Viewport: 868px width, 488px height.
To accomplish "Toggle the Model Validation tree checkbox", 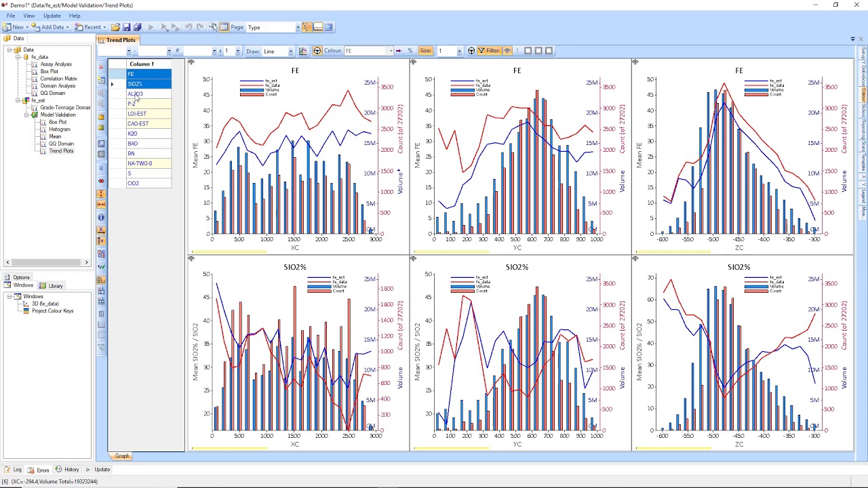I will 35,115.
